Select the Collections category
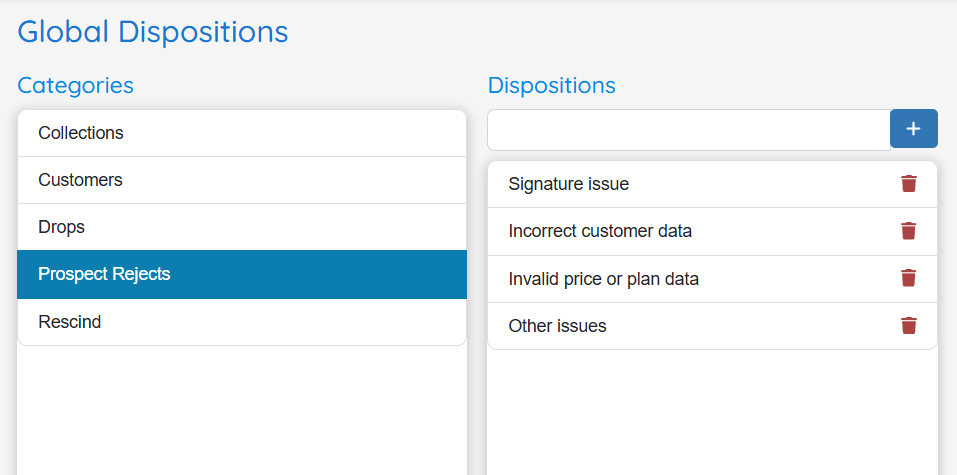The image size is (957, 475). tap(242, 133)
